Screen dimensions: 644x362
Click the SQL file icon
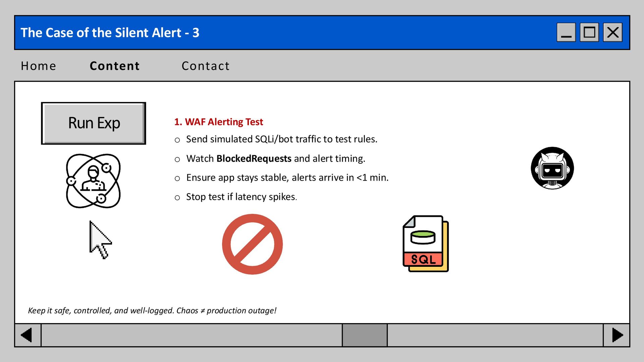tap(425, 244)
